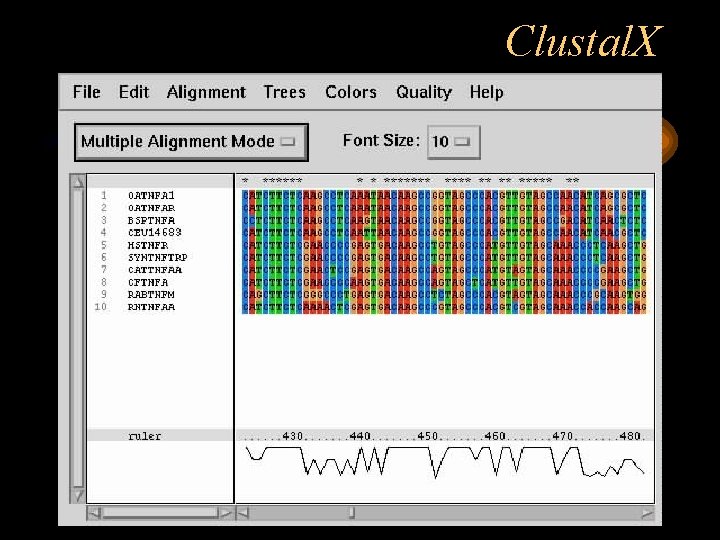Viewport: 720px width, 540px height.
Task: Select sequence name CATTNFAA
Action: click(x=155, y=270)
